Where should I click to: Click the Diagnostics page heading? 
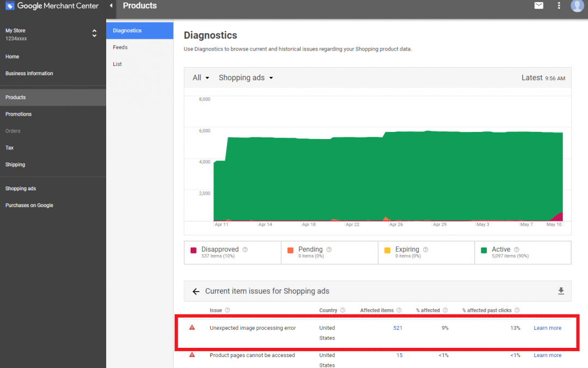[210, 35]
